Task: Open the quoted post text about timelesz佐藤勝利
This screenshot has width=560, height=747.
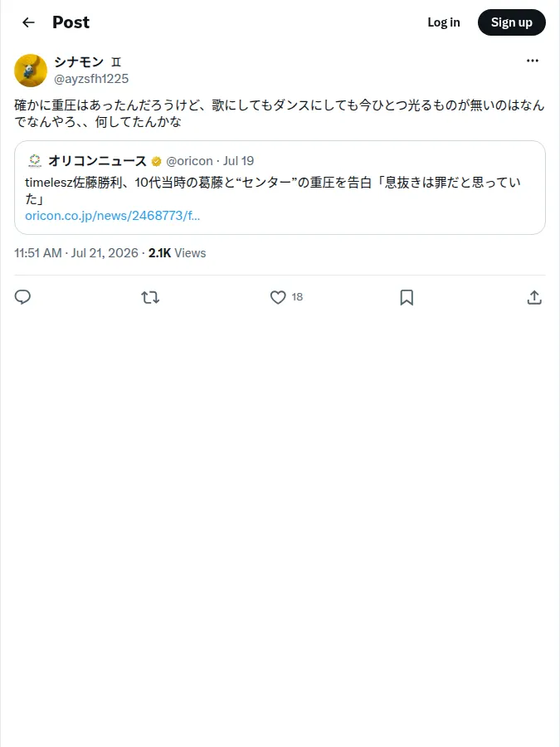Action: coord(273,191)
